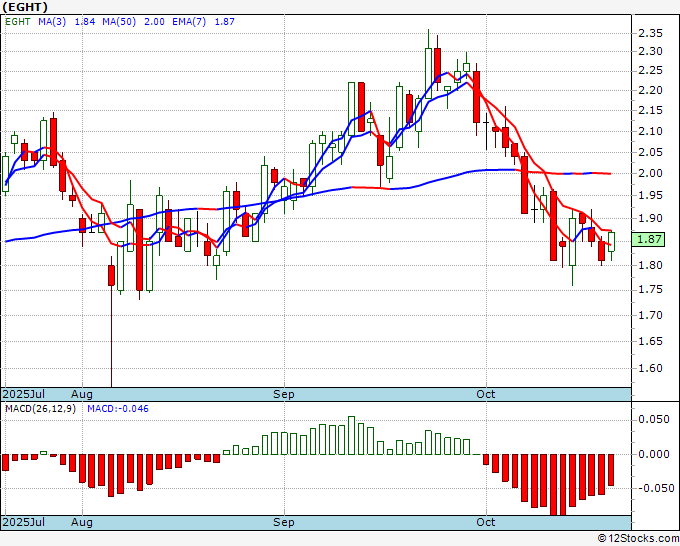The width and height of the screenshot is (680, 546).
Task: Click the EMA(7) value 1.87
Action: 225,22
